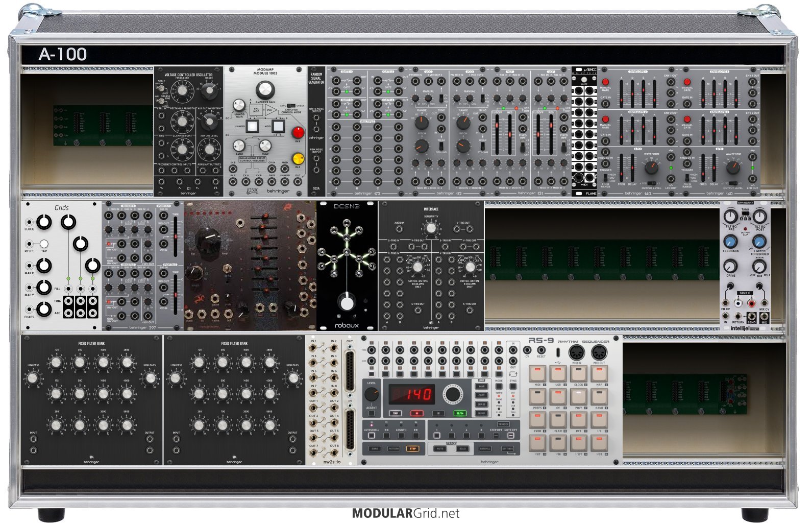The height and width of the screenshot is (524, 812).
Task: Click the yellow IN A knob on Modamp
Action: click(x=298, y=158)
